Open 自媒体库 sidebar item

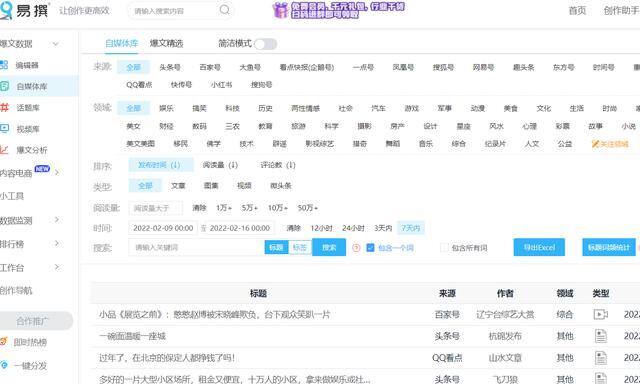point(31,87)
